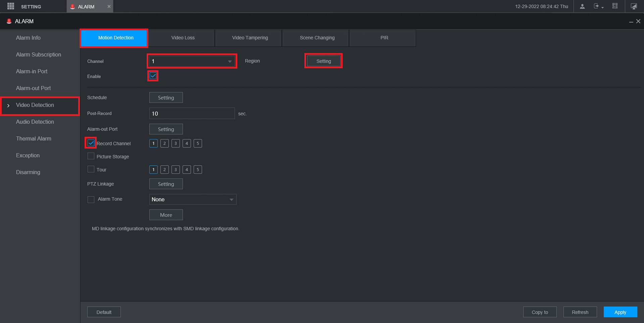This screenshot has height=323, width=644.
Task: Select tour channel number 5
Action: coord(198,170)
